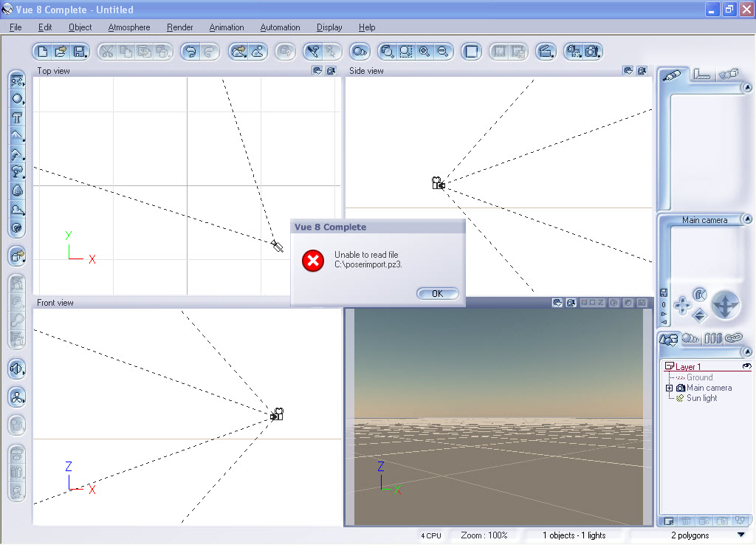
Task: Click the Render options clapboard icon
Action: 546,52
